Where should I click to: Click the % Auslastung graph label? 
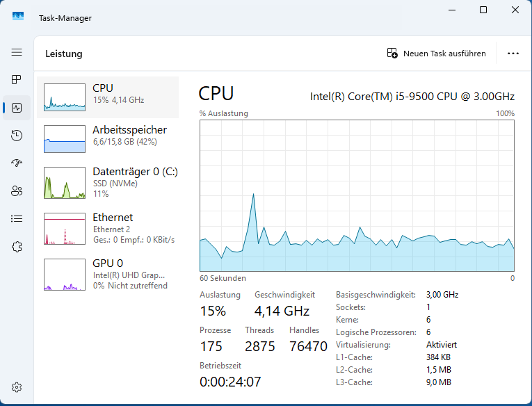[224, 113]
